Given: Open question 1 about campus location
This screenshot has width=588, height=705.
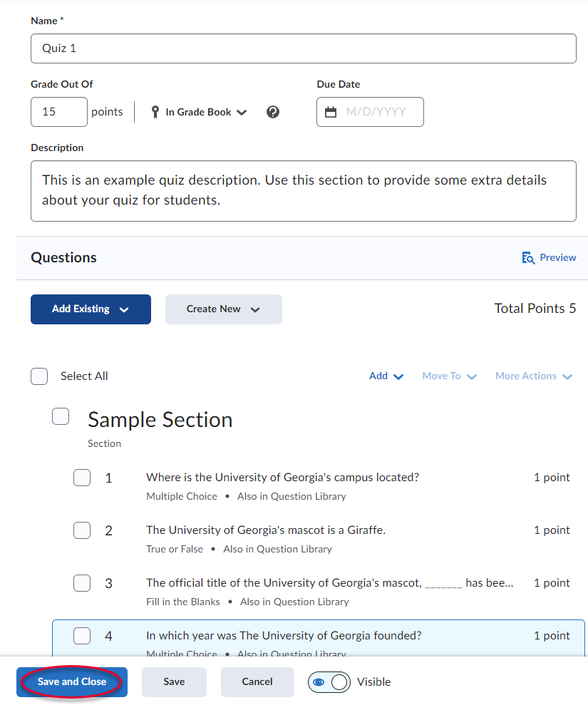Looking at the screenshot, I should (282, 478).
